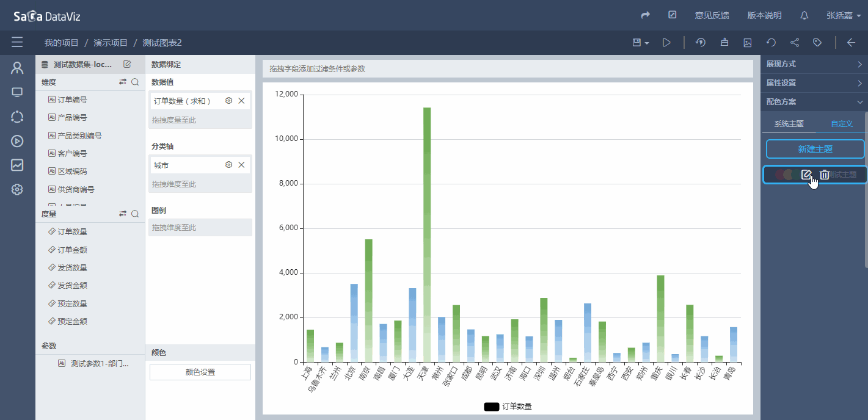Open the circular nodes sidebar icon
The image size is (868, 420).
(x=17, y=117)
